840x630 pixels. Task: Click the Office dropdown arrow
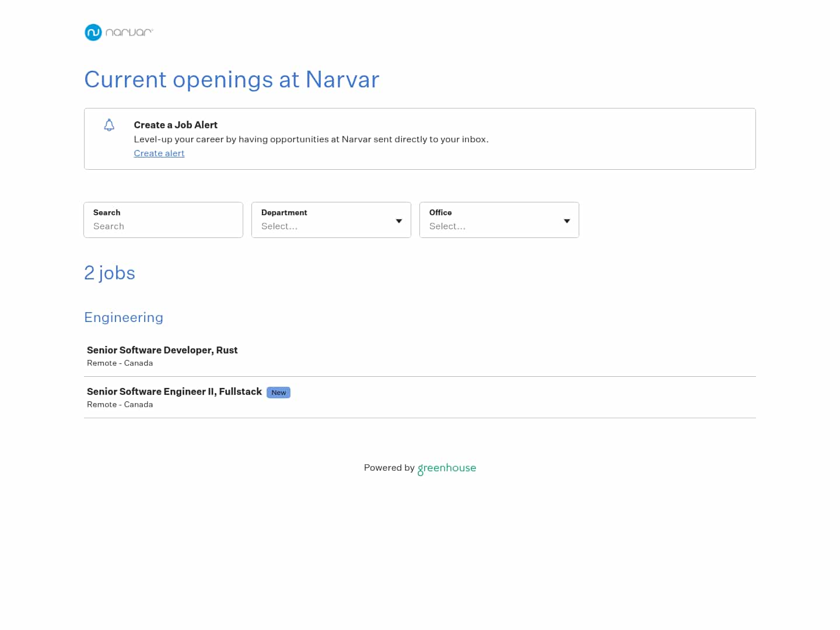click(567, 221)
